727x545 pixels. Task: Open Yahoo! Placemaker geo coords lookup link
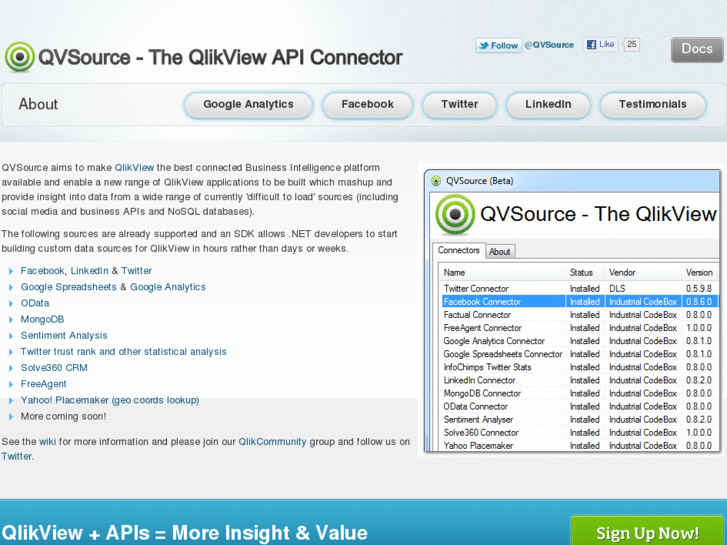(110, 400)
